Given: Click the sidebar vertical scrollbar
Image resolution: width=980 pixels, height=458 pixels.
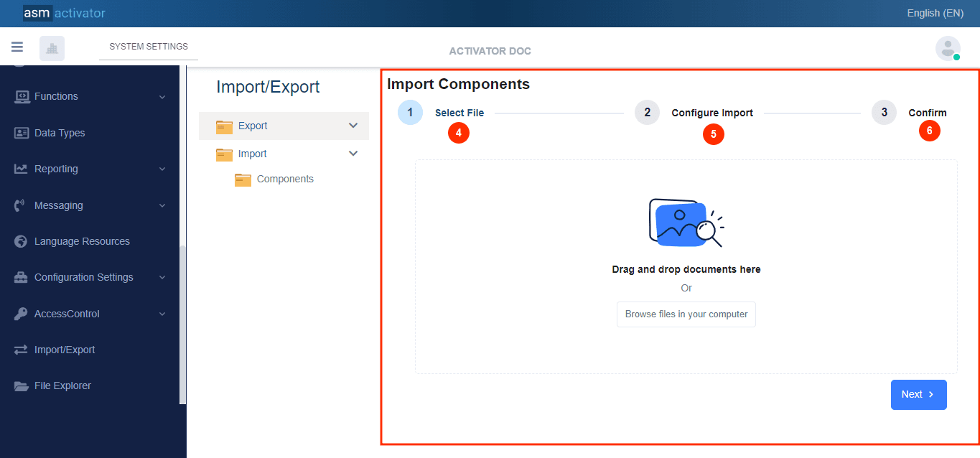Looking at the screenshot, I should coord(182,323).
